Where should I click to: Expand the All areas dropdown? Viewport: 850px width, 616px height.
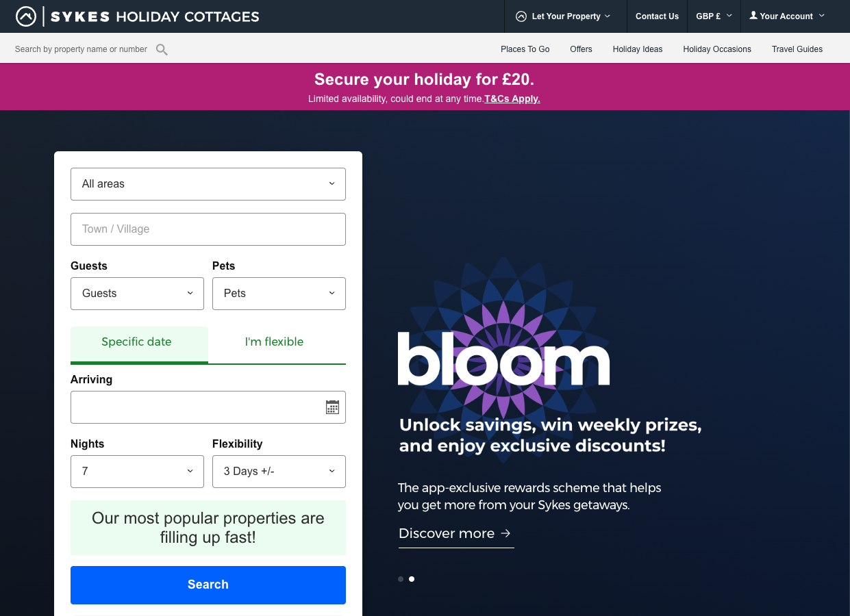pyautogui.click(x=208, y=184)
